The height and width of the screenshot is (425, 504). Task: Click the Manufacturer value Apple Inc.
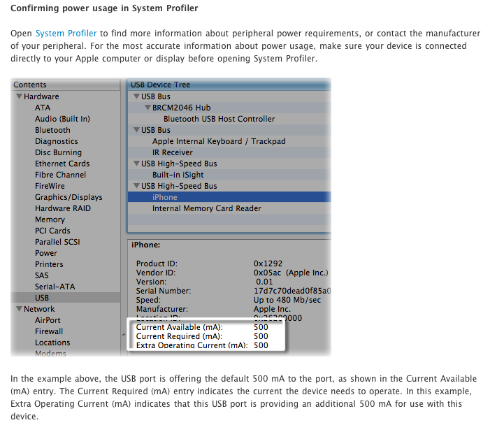coord(272,309)
